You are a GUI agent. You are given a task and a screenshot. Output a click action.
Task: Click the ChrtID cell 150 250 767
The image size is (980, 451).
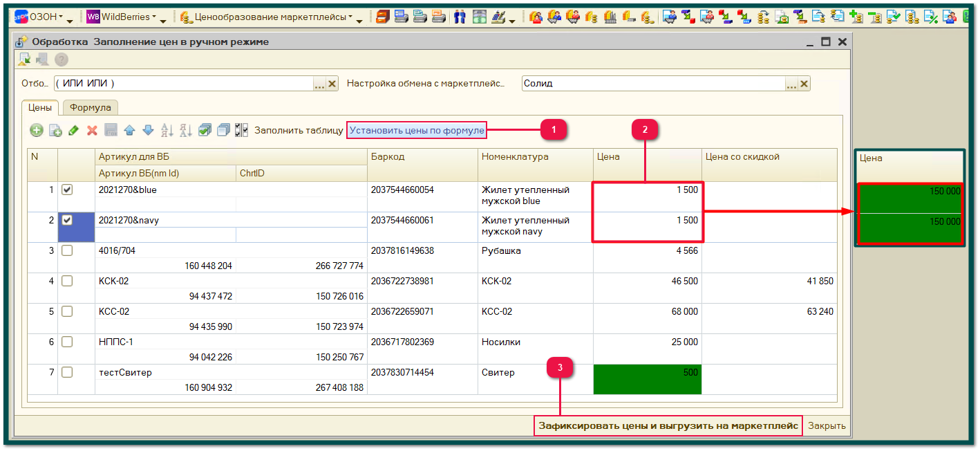point(301,357)
